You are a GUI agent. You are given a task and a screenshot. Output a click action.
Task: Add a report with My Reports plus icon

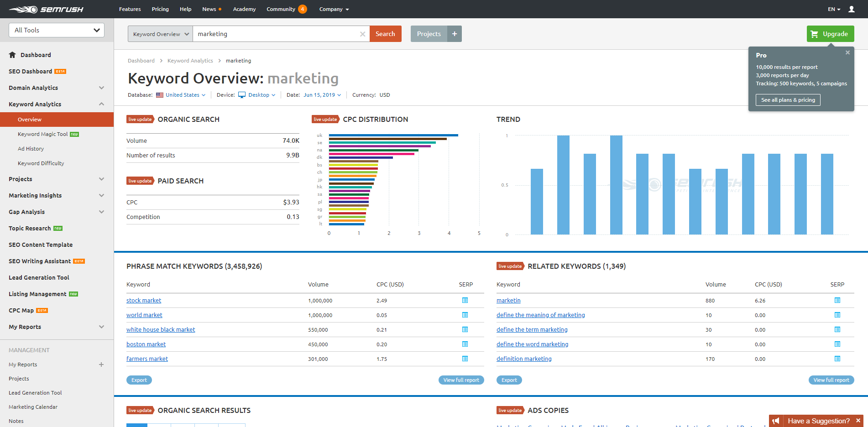[101, 365]
